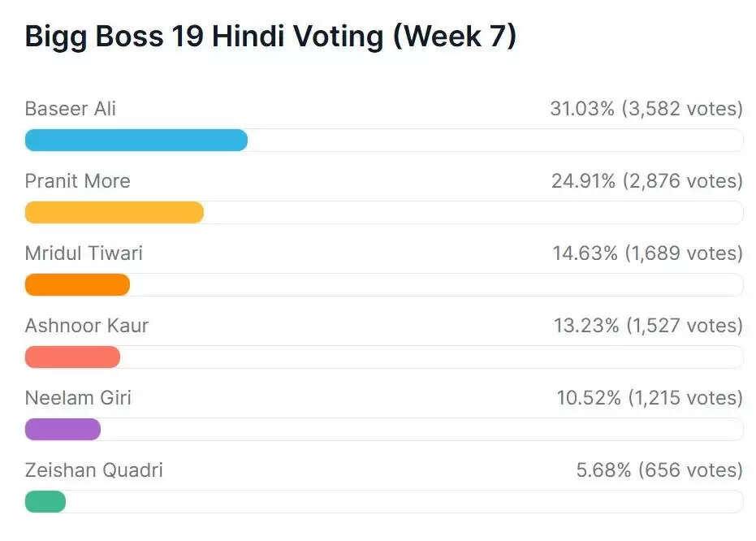Click the 13.23% (1,527 votes) result text
This screenshot has height=541, width=756.
pos(648,326)
